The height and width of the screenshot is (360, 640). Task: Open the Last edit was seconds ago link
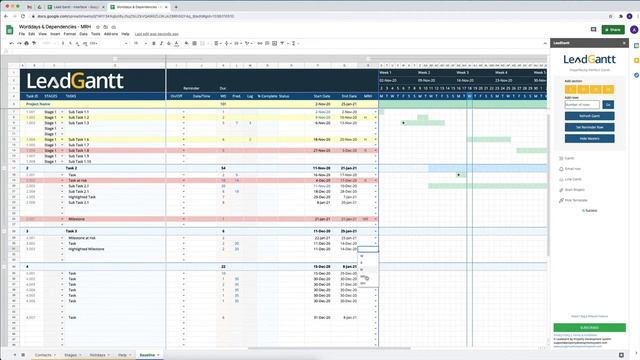(157, 34)
